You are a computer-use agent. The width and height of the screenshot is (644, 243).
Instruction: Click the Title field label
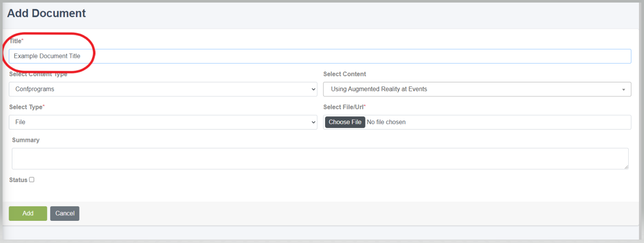(16, 40)
